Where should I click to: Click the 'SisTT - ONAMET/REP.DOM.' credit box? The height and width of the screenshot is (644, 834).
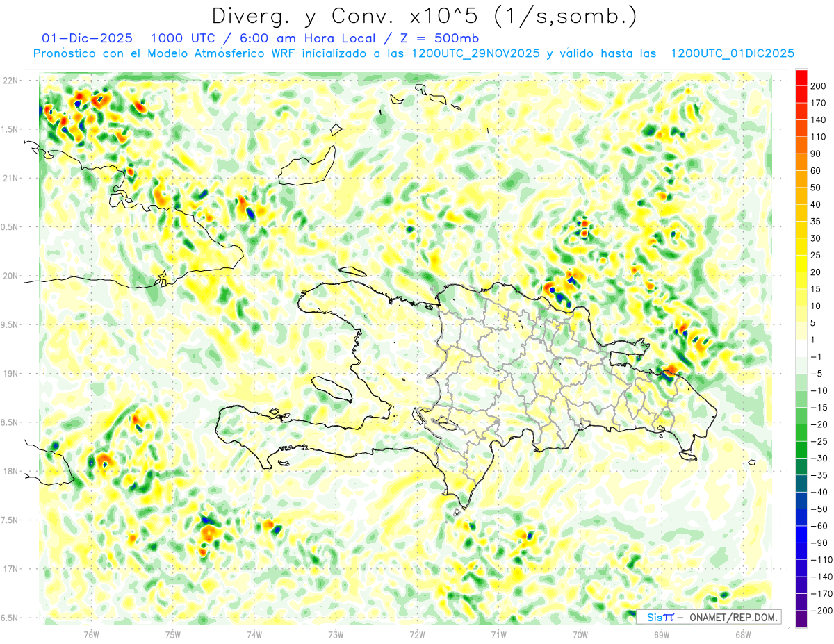[x=708, y=617]
